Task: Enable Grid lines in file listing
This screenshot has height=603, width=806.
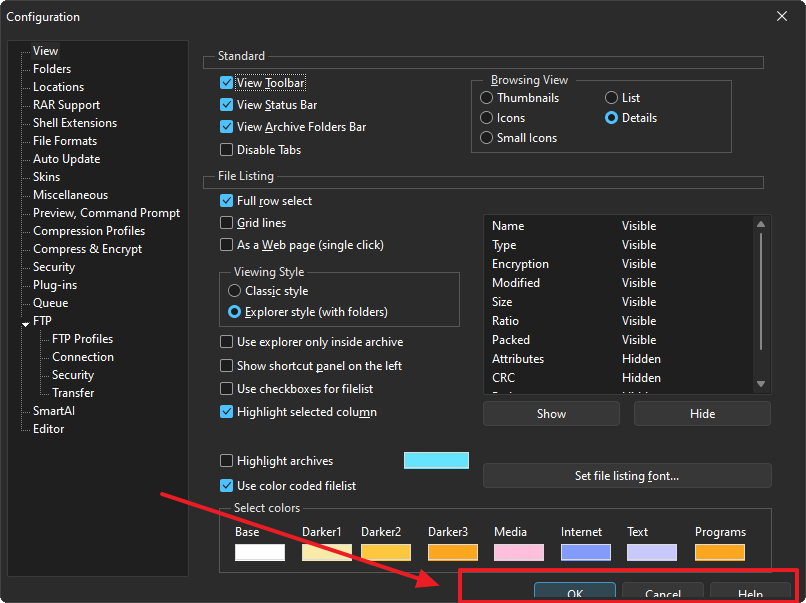Action: [x=226, y=223]
